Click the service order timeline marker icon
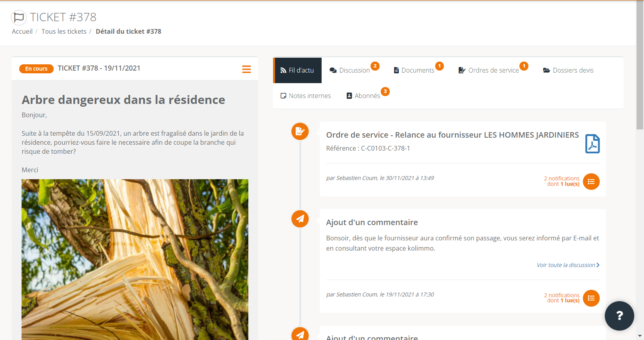The width and height of the screenshot is (644, 340). pos(300,131)
